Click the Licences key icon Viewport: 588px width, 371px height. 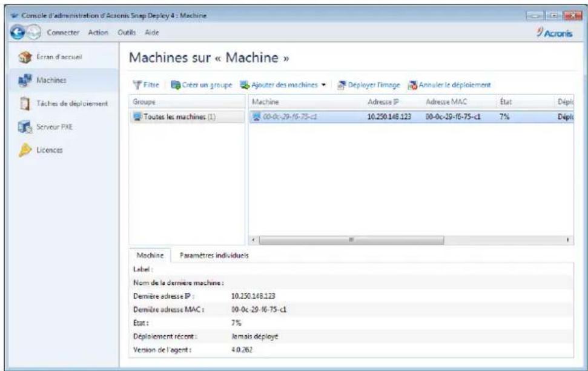[x=25, y=150]
